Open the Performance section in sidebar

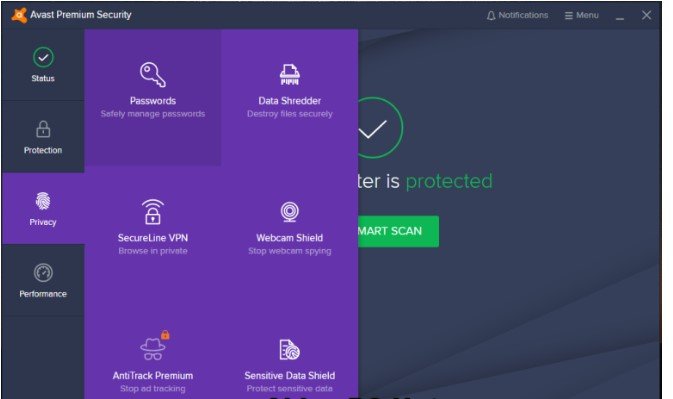tap(43, 280)
